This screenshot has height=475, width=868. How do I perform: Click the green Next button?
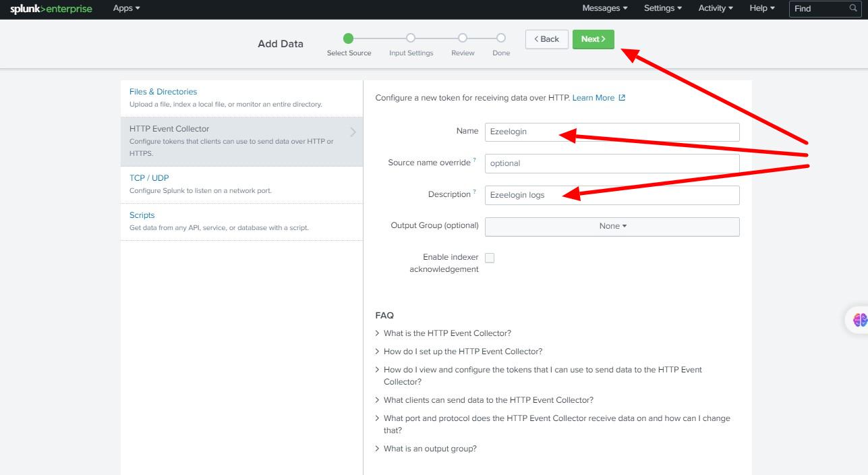(x=593, y=39)
